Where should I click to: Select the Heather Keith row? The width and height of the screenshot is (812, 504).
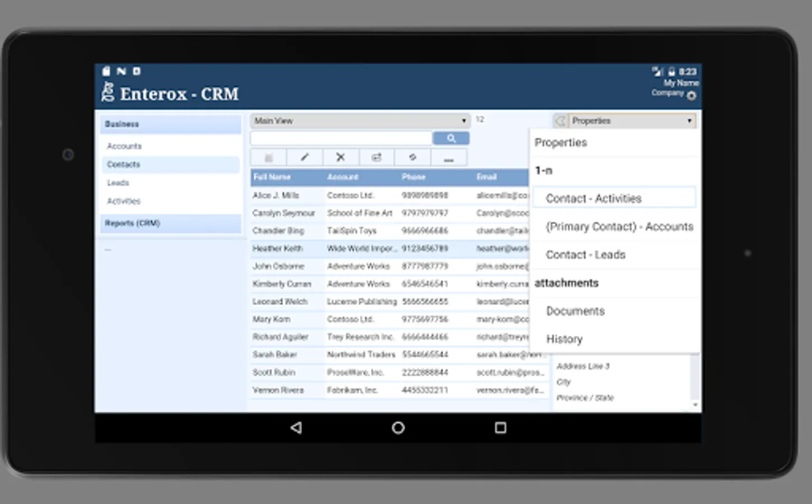[x=389, y=249]
